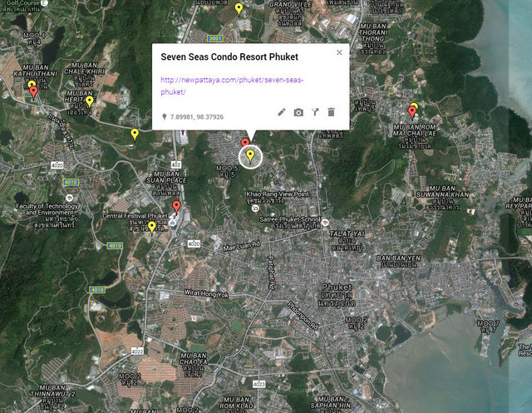Open the newpattaya.com seven-seas-phuket link
This screenshot has height=413, width=532.
tap(232, 86)
